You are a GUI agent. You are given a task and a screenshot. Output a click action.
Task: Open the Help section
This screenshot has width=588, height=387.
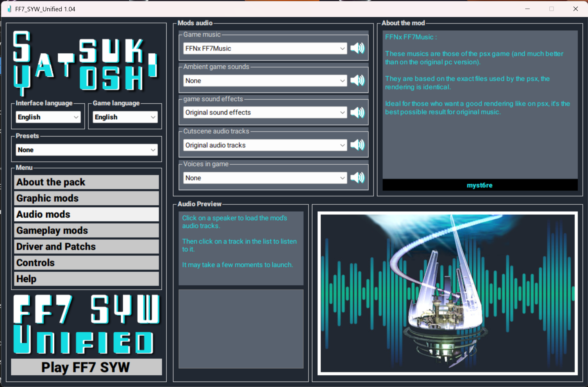pyautogui.click(x=87, y=279)
